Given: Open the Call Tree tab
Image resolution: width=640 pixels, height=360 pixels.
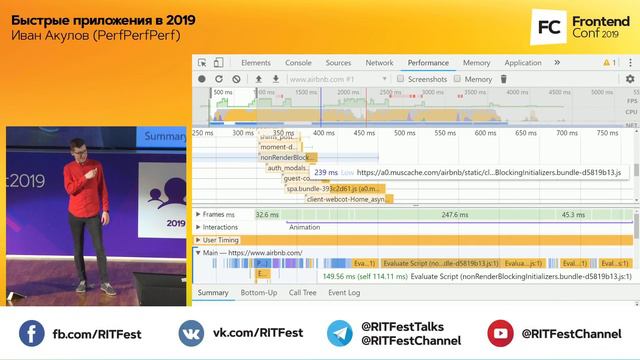Looking at the screenshot, I should pos(302,293).
